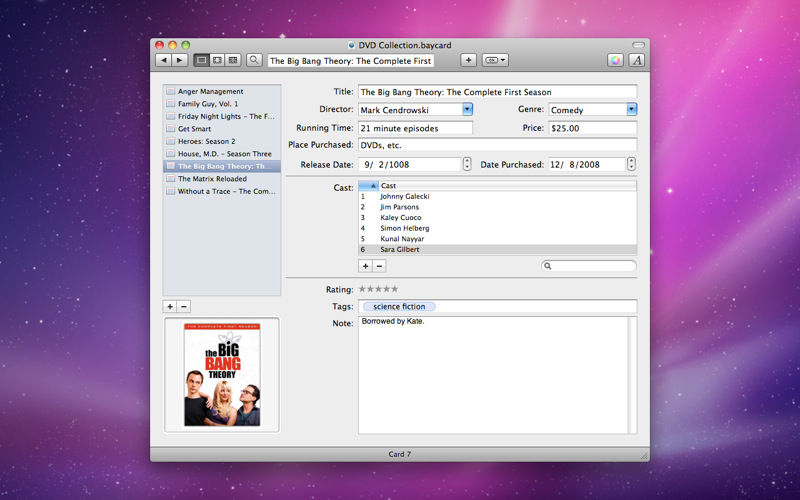Click the toolbar search magnifier button
Viewport: 800px width, 500px height.
tap(254, 60)
